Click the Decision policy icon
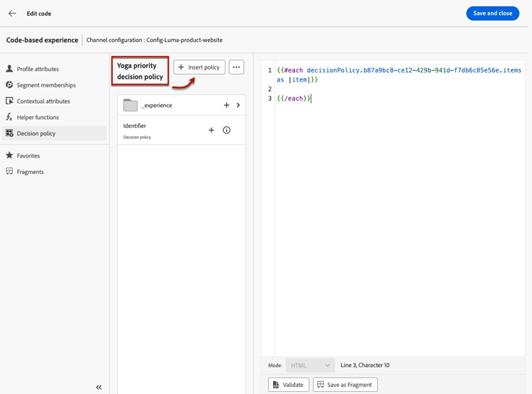Image resolution: width=532 pixels, height=394 pixels. coord(9,133)
